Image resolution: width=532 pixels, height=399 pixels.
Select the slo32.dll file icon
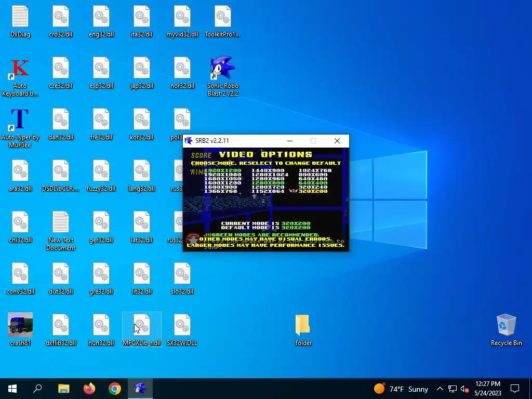(x=182, y=273)
